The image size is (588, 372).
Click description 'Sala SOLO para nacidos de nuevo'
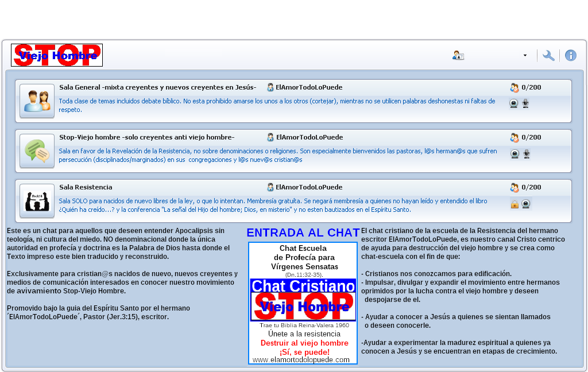273,205
